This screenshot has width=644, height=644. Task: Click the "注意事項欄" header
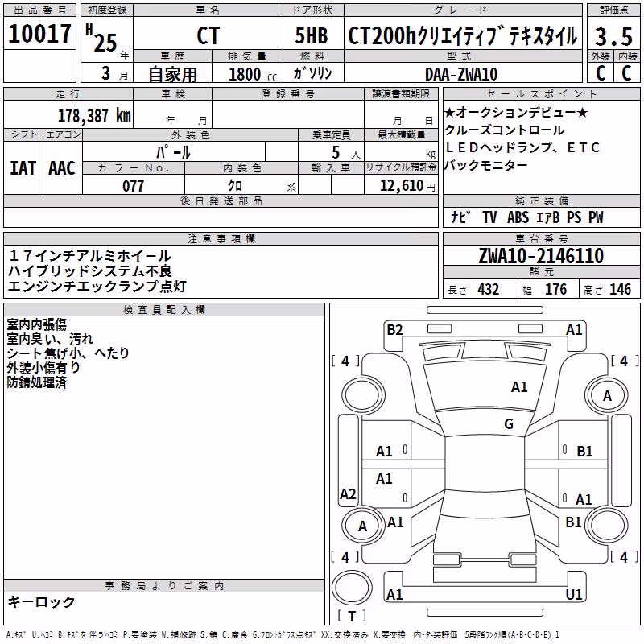[x=221, y=238]
